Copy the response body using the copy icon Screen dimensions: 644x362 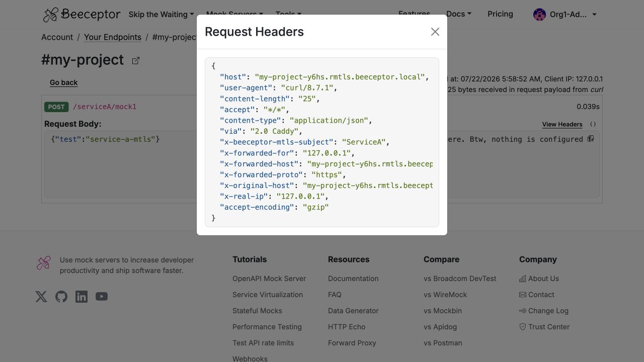[591, 139]
